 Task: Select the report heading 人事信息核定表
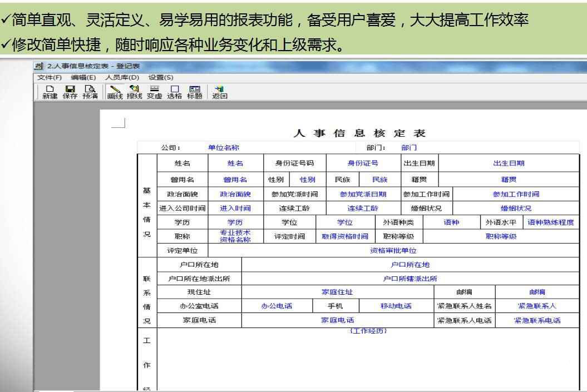pos(360,133)
